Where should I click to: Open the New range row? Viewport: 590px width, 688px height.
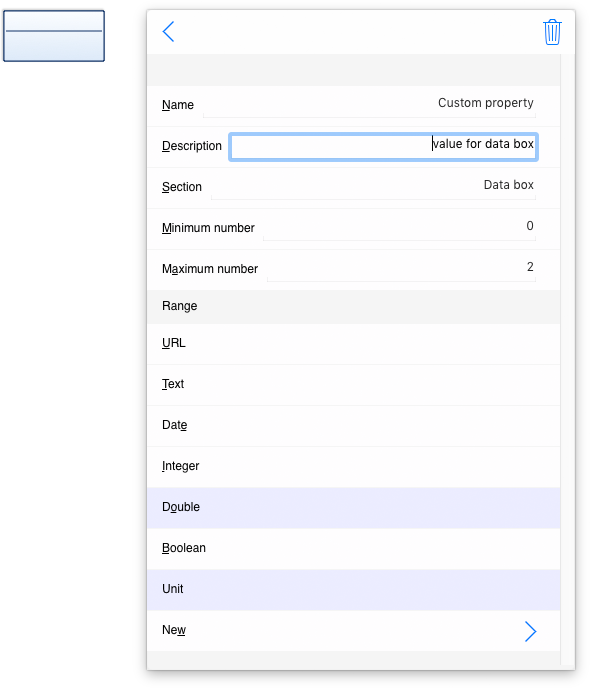(354, 631)
